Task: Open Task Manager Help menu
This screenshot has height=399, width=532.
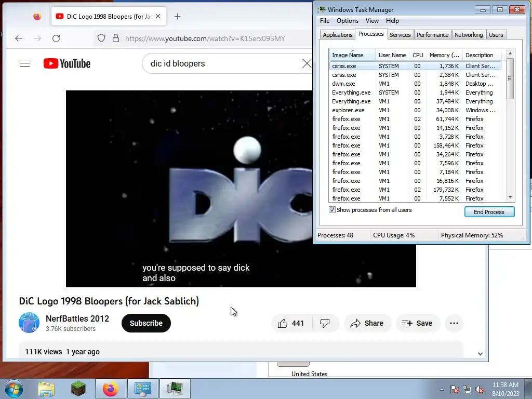Action: tap(392, 21)
